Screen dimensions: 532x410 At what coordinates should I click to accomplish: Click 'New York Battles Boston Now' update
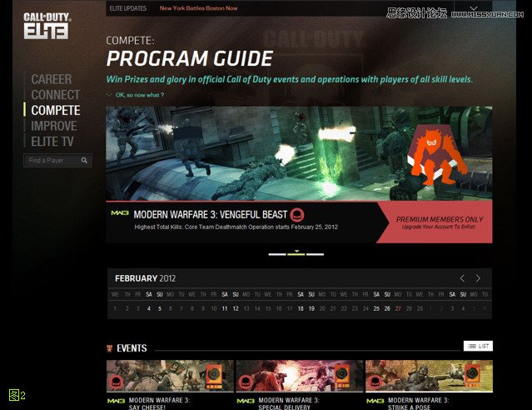[x=198, y=8]
